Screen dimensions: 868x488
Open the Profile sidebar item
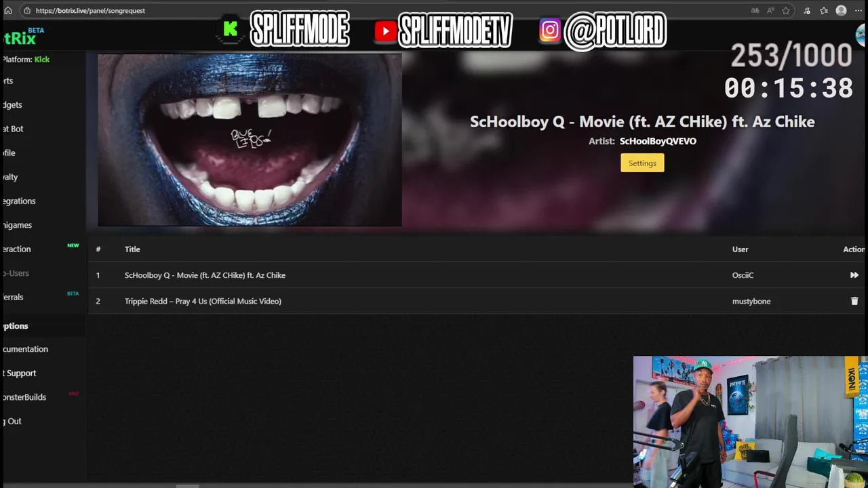coord(9,153)
